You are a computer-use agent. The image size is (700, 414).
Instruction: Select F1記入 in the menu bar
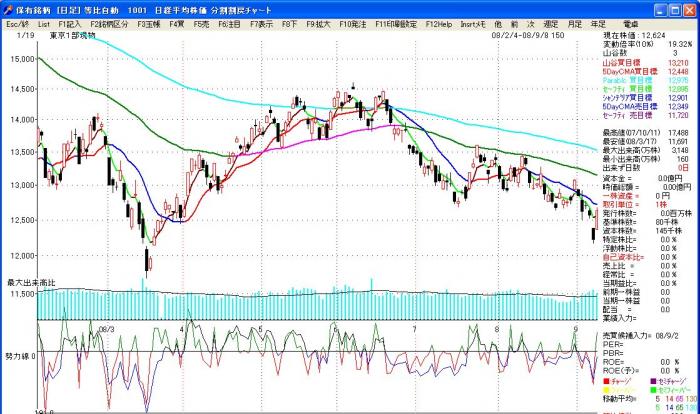click(x=70, y=25)
